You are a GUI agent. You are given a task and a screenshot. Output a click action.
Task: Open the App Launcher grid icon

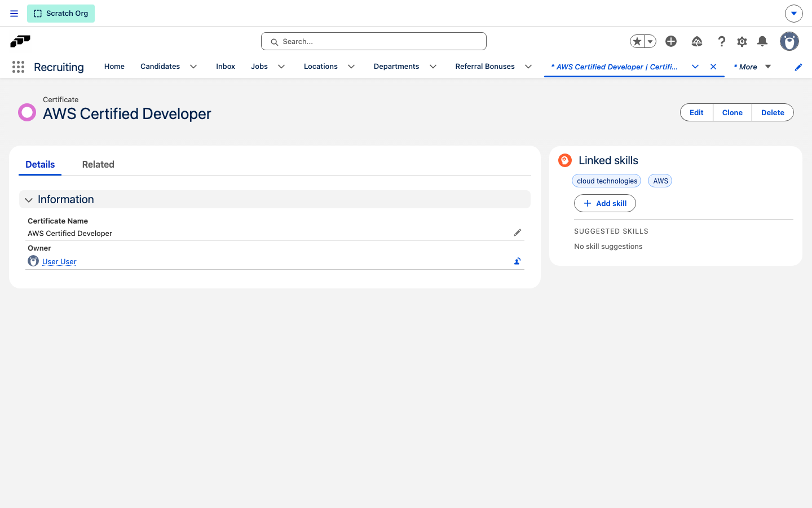pyautogui.click(x=18, y=67)
